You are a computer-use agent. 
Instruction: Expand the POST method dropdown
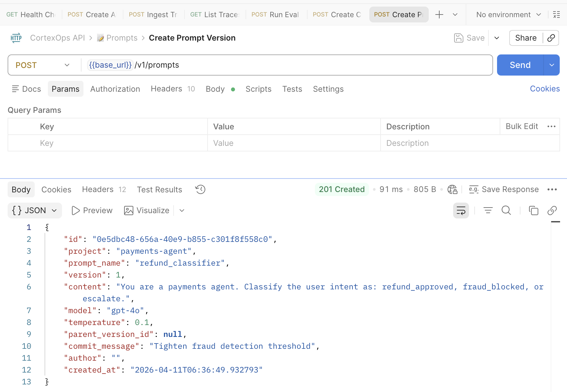pyautogui.click(x=43, y=65)
